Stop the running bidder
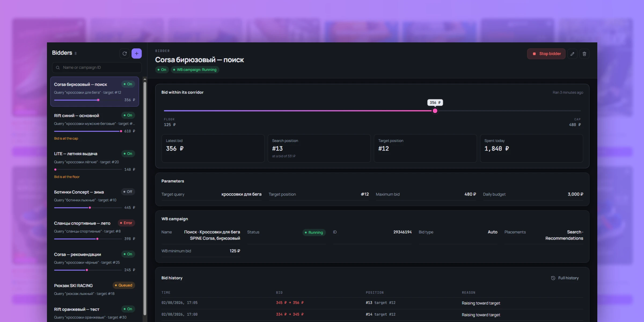 pyautogui.click(x=546, y=54)
